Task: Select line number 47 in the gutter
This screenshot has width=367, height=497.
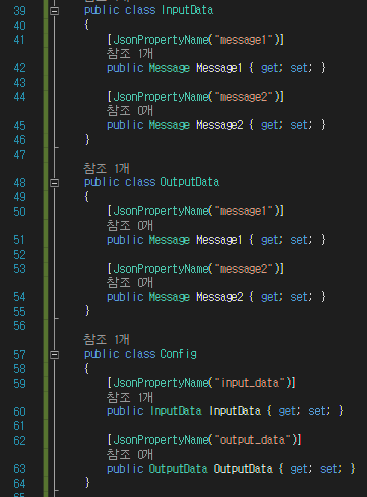Action: tap(19, 155)
